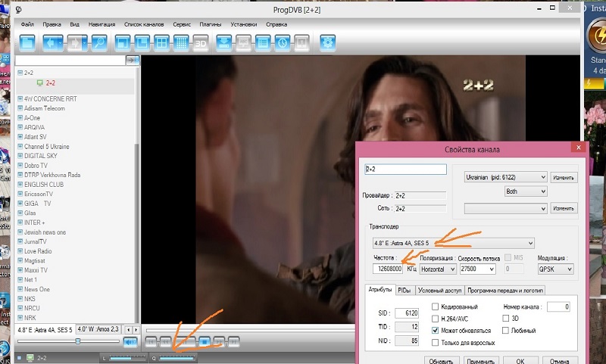Click the 3D mode toolbar icon
606x364 pixels.
pos(201,42)
